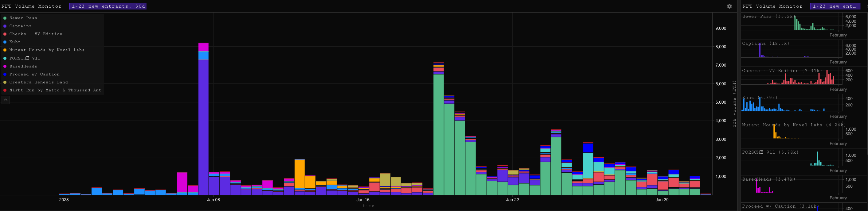Click the '1-23 new entrants, 30d' tag on main panel
The image size is (868, 211).
pyautogui.click(x=108, y=6)
